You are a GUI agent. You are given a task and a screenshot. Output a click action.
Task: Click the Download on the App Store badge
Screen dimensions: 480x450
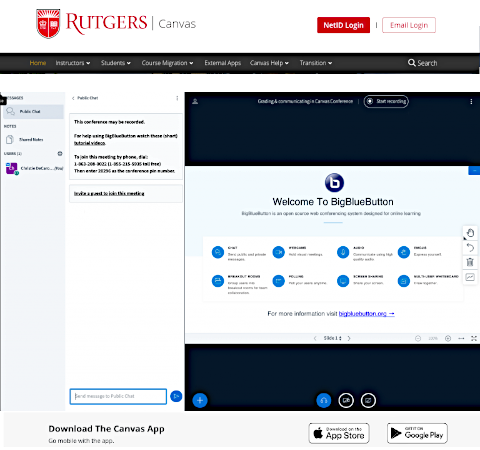339,433
